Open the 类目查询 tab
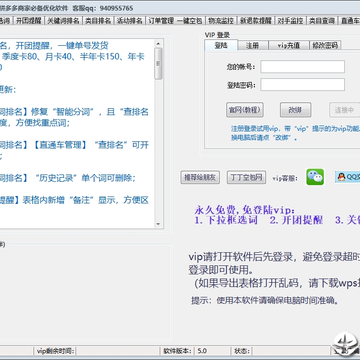This screenshot has height=360, width=360. pyautogui.click(x=322, y=21)
